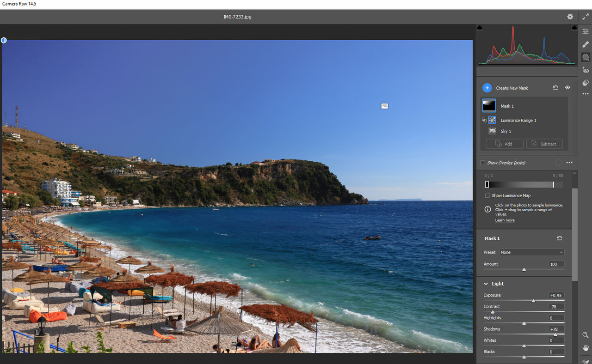The width and height of the screenshot is (592, 364).
Task: Click the Luminance Range 1 component icon
Action: pyautogui.click(x=492, y=120)
